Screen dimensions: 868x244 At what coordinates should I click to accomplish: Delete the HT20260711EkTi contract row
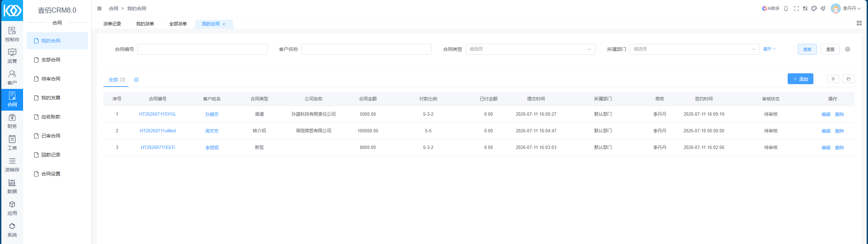(x=840, y=148)
